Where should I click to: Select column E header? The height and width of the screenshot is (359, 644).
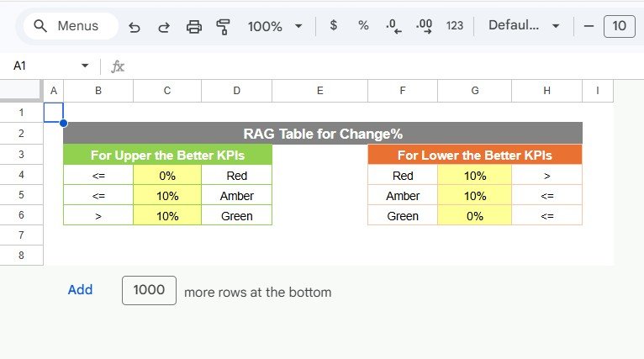[319, 91]
